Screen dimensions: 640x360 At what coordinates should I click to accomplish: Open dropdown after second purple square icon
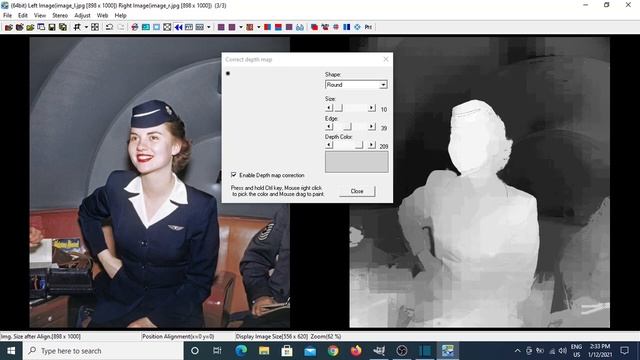point(240,27)
